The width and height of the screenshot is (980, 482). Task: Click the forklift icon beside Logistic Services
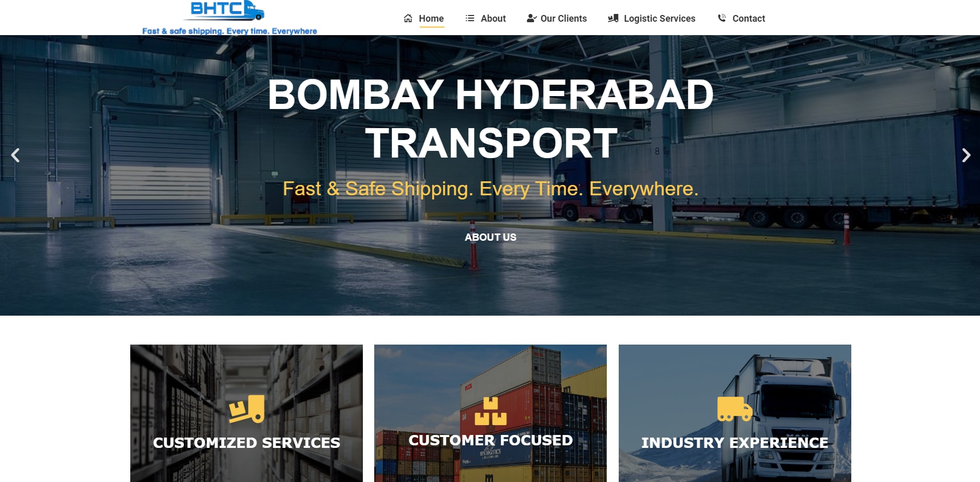click(613, 19)
